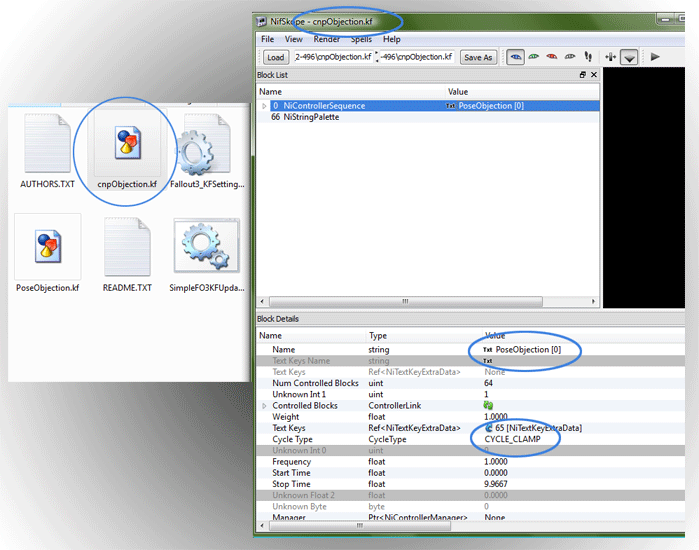Select the README.TXT file icon
The image size is (699, 550).
tap(127, 247)
